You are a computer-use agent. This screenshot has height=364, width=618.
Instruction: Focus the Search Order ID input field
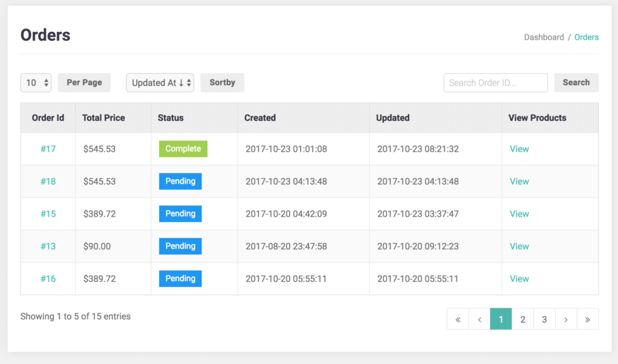495,83
